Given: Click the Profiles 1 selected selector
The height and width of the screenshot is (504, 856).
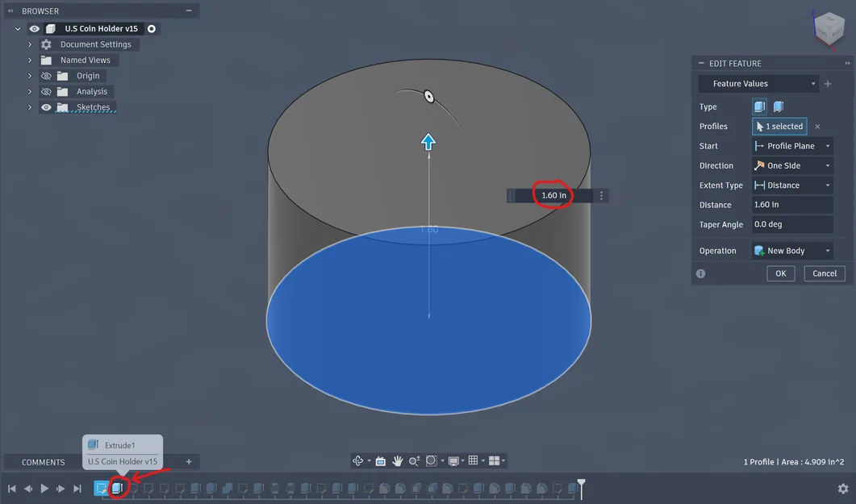Looking at the screenshot, I should pyautogui.click(x=779, y=126).
